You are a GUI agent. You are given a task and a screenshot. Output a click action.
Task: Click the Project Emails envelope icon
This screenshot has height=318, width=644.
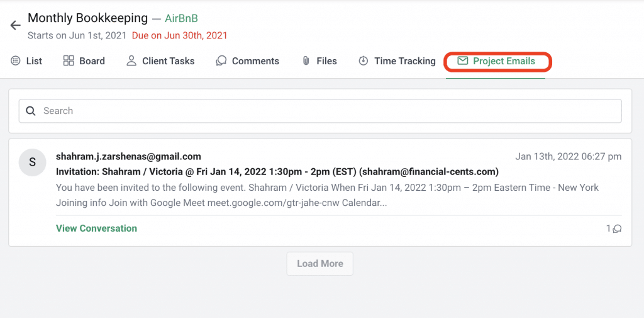click(x=463, y=61)
